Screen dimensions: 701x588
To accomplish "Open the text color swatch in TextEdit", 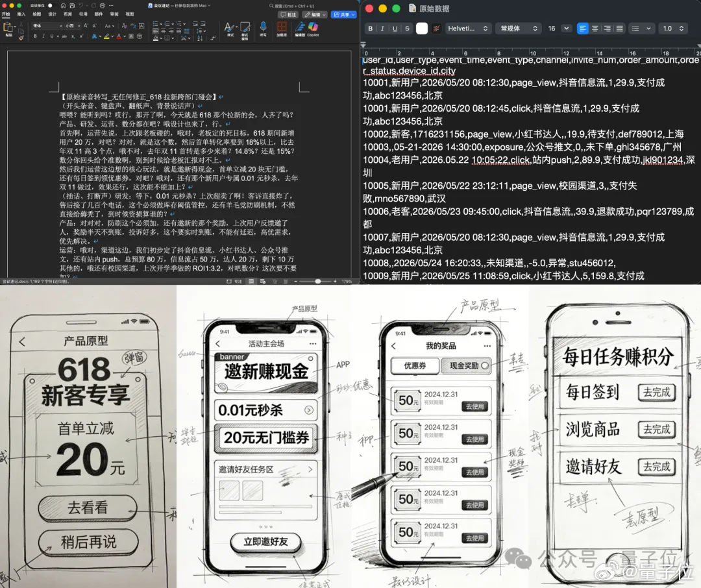I will pyautogui.click(x=422, y=29).
